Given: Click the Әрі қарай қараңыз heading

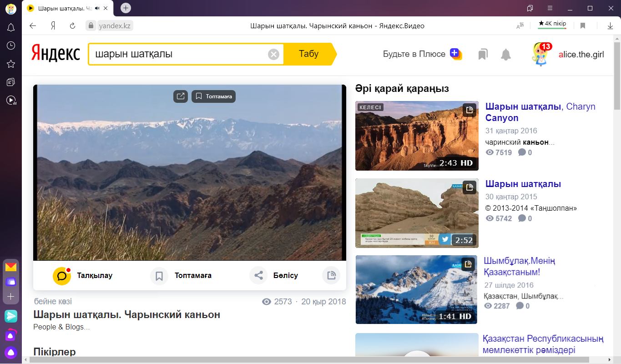Looking at the screenshot, I should coord(402,88).
